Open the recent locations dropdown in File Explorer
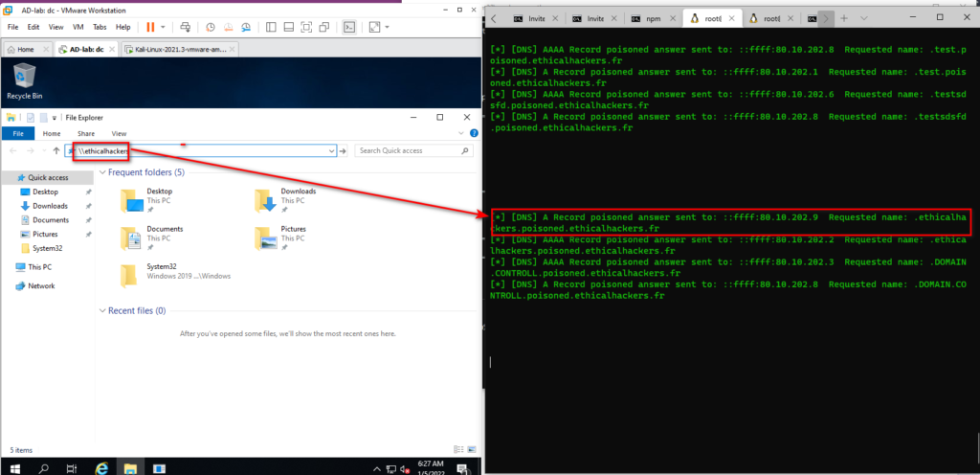The height and width of the screenshot is (475, 980). pos(44,150)
